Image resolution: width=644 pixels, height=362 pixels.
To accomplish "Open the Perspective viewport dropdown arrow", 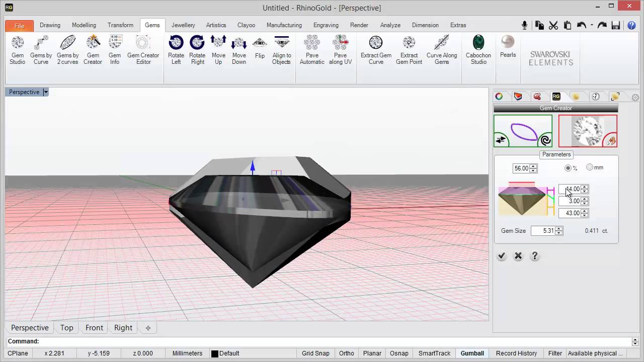I will 45,92.
